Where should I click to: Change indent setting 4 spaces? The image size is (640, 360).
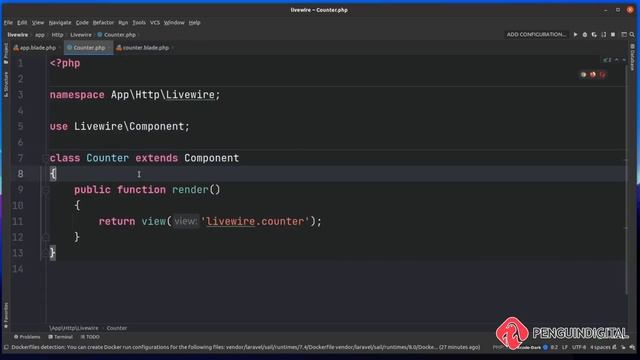pos(600,347)
